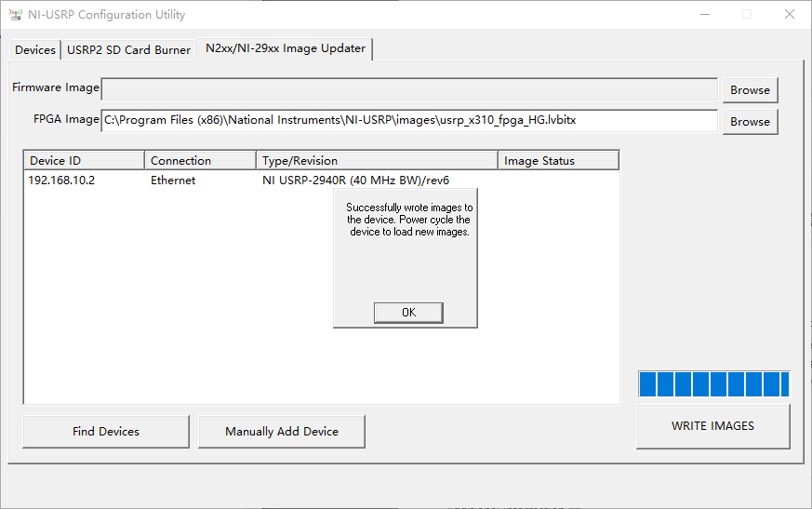812x509 pixels.
Task: Click the Image Status column header
Action: (558, 161)
